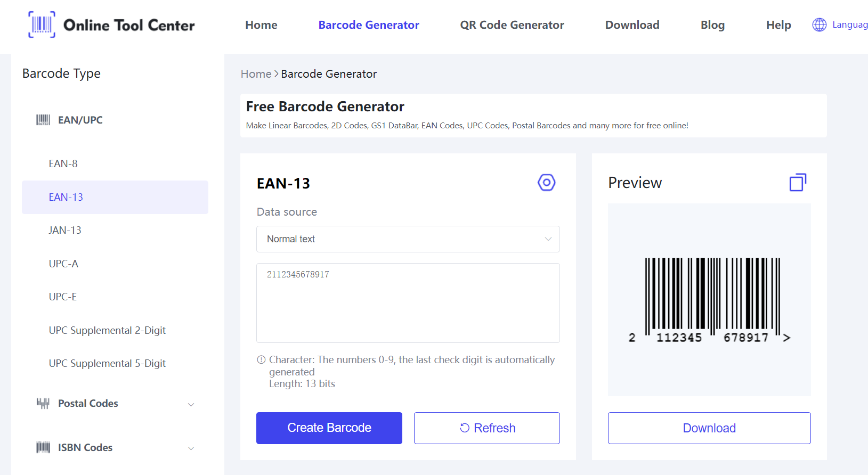Click the info icon beside Character hint
The width and height of the screenshot is (868, 475).
coord(261,360)
